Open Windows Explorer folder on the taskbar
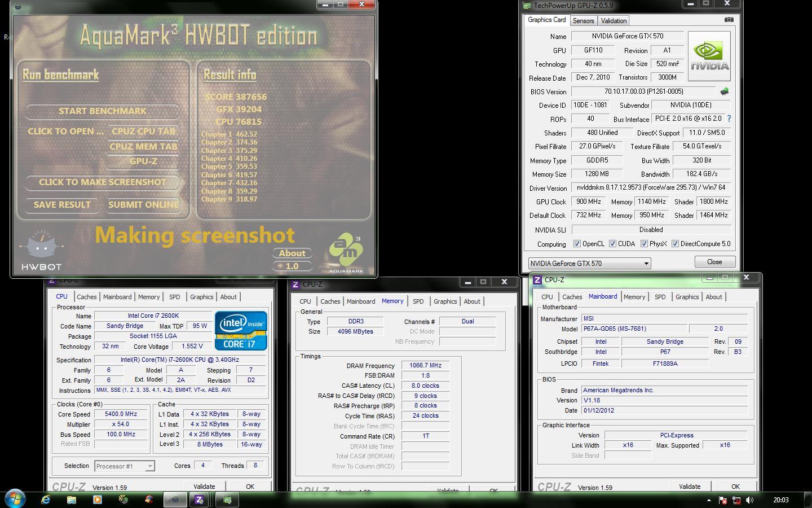 pos(72,500)
